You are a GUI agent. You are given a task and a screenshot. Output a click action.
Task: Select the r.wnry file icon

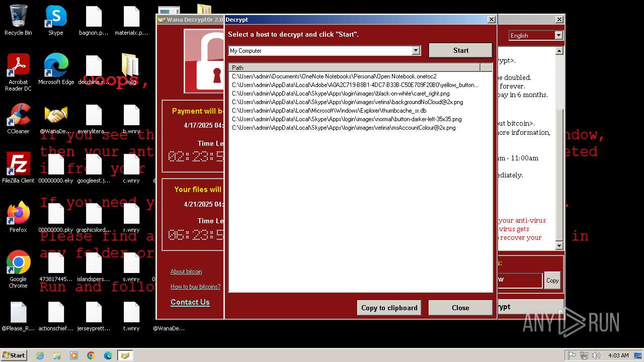pos(131,217)
